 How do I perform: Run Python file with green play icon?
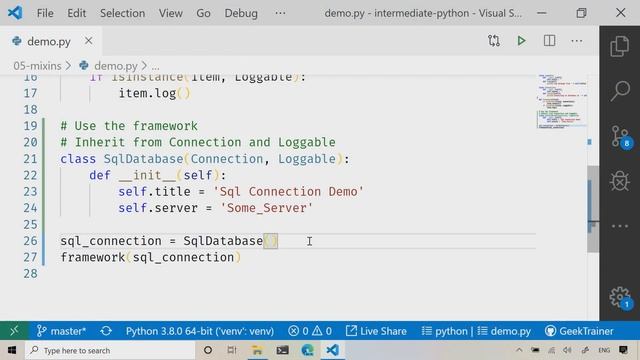click(521, 41)
